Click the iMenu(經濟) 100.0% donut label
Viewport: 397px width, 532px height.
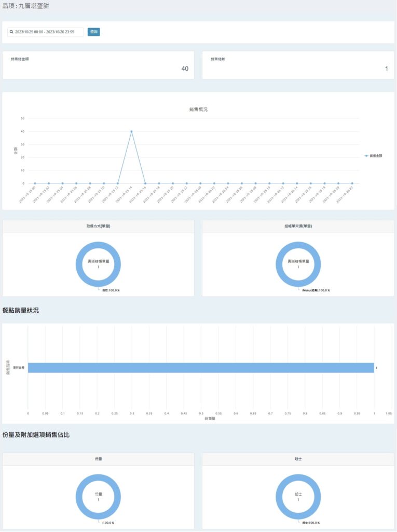click(316, 290)
